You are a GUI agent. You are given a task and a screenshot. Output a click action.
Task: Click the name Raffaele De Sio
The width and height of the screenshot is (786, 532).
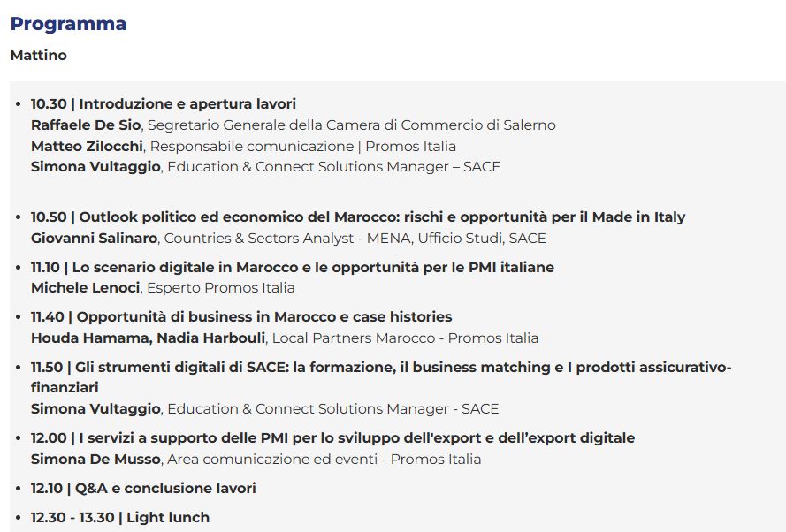(87, 125)
